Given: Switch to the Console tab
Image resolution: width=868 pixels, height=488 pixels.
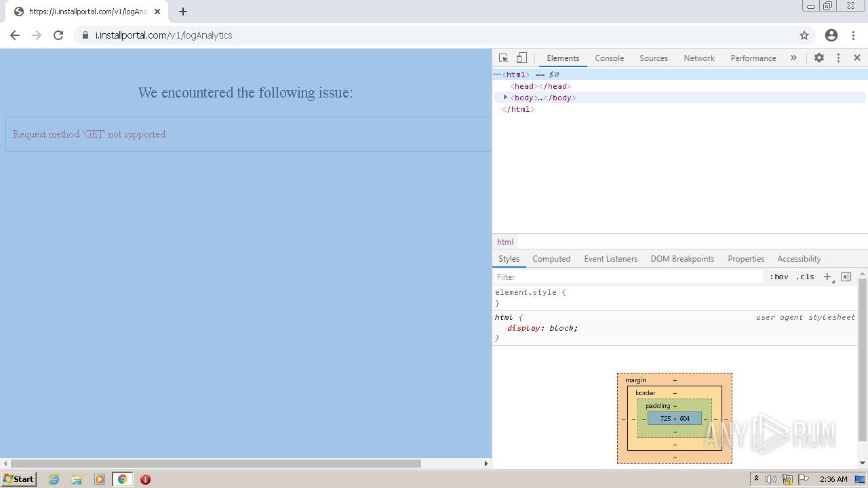Looking at the screenshot, I should tap(609, 58).
